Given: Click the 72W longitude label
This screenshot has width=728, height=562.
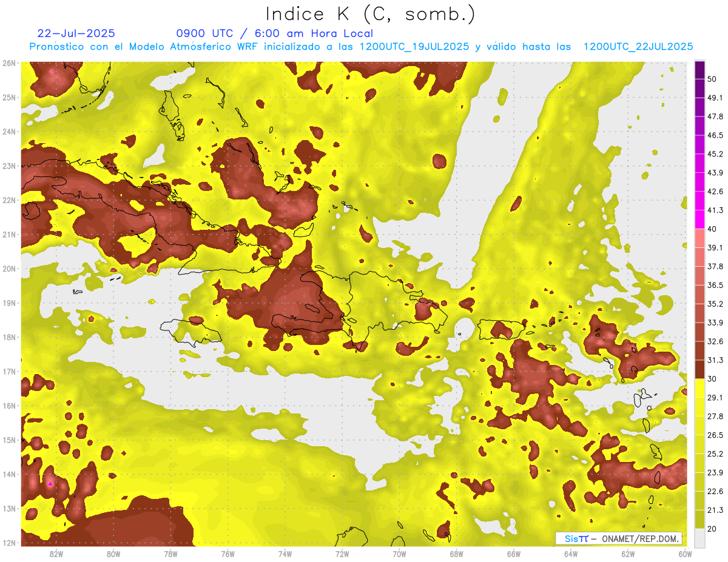Looking at the screenshot, I should coord(342,554).
